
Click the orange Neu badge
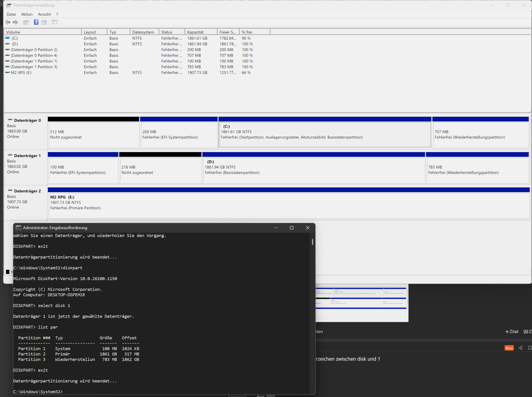[509, 348]
